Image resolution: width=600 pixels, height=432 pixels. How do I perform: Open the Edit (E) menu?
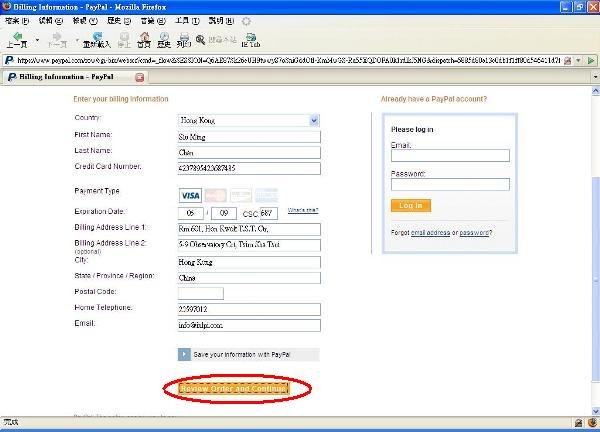[51, 21]
